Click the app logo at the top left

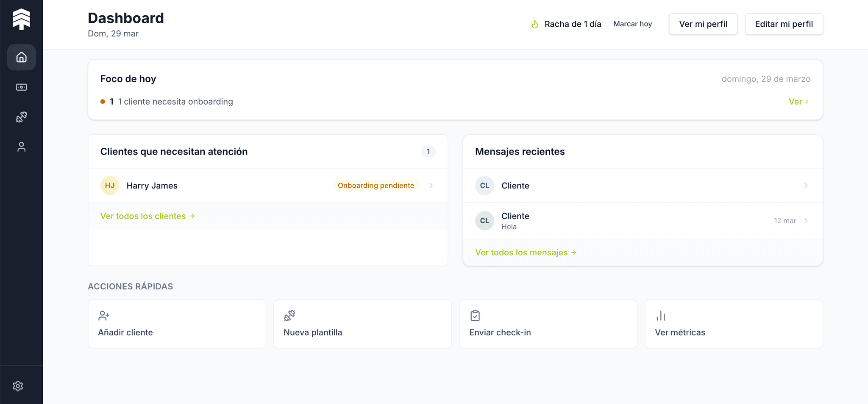point(22,19)
